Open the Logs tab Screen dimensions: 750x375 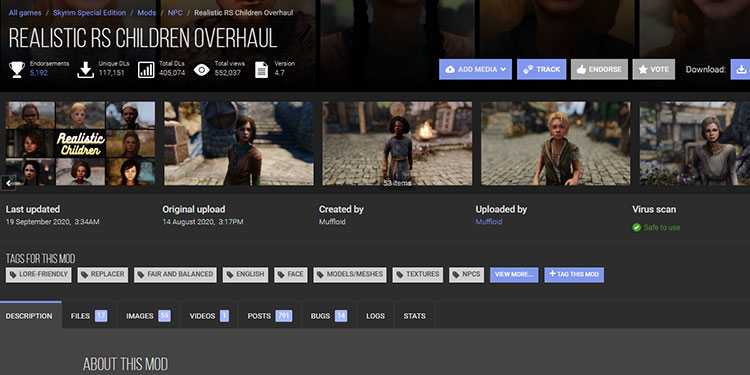click(375, 316)
